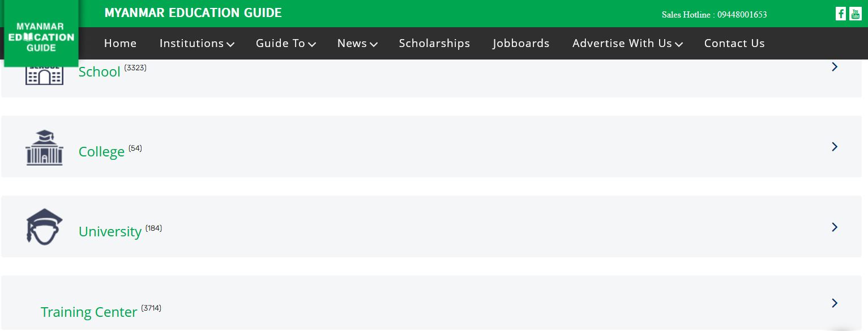The width and height of the screenshot is (868, 331).
Task: Open the News dropdown menu
Action: 357,44
